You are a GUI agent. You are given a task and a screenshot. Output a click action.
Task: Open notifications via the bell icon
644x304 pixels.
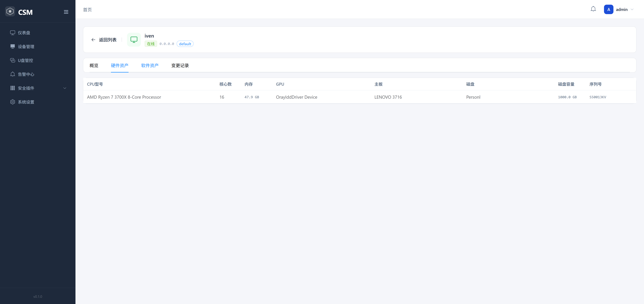tap(593, 9)
